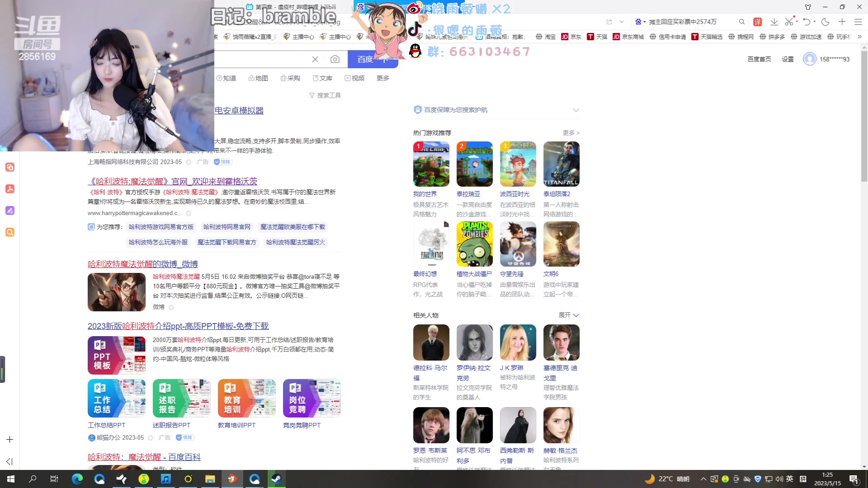Open the 植物大战僵尸 game thumbnail
This screenshot has height=488, width=868.
pos(475,244)
